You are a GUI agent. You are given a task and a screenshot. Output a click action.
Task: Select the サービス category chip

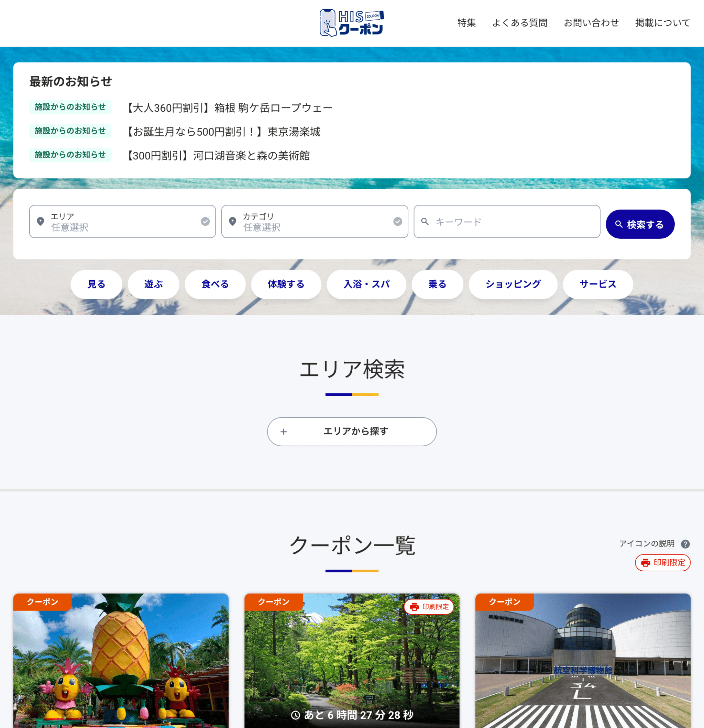tap(598, 284)
